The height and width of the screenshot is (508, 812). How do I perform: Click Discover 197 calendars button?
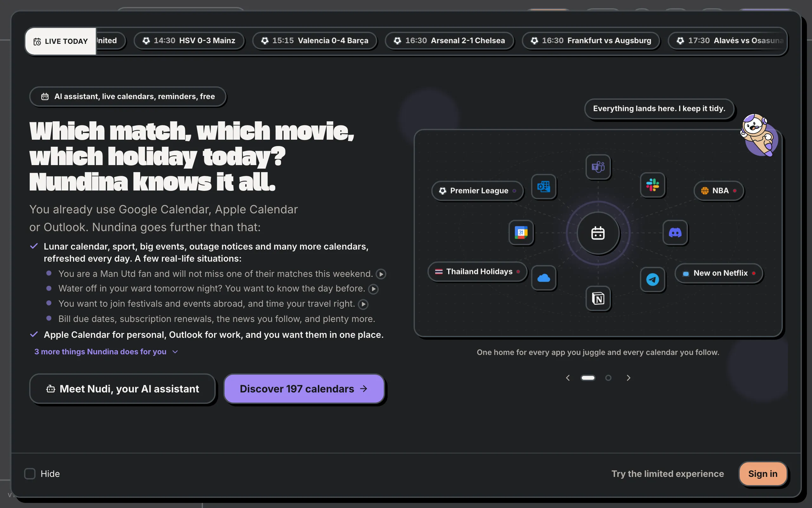304,389
